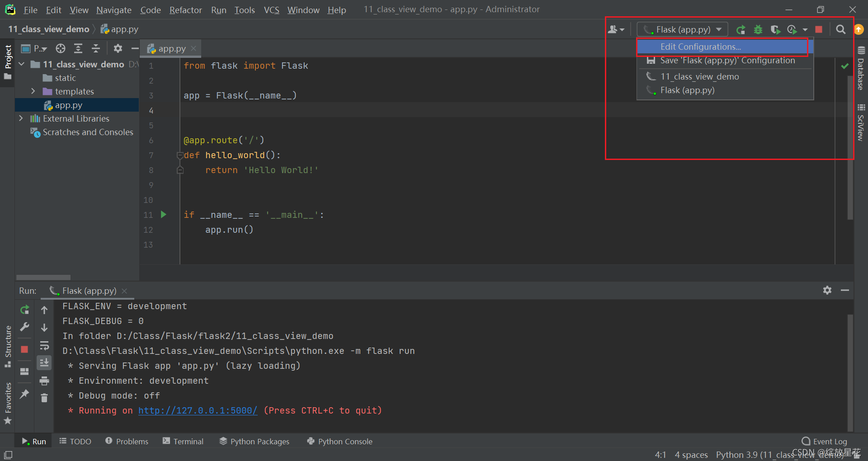The height and width of the screenshot is (461, 868).
Task: Open the Python Console tool window
Action: [x=340, y=441]
